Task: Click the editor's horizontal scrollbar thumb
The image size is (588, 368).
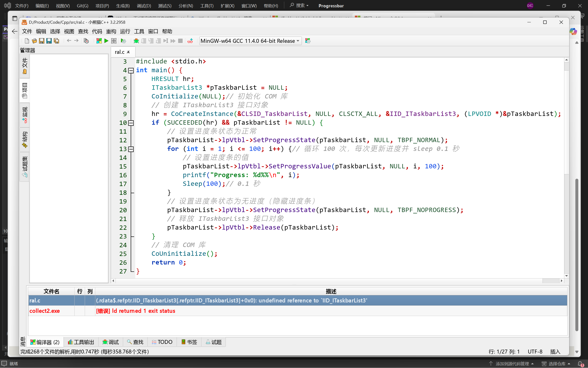Action: click(x=551, y=281)
